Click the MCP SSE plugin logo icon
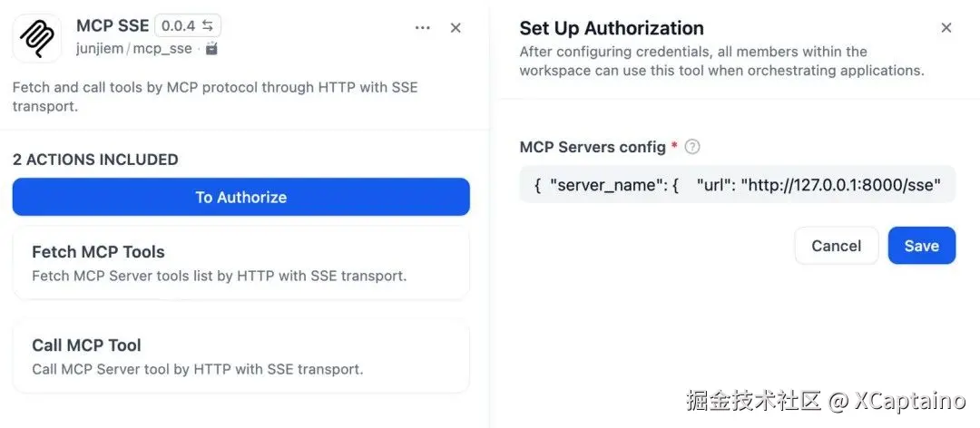Screen dimensions: 980x428 pos(37,38)
